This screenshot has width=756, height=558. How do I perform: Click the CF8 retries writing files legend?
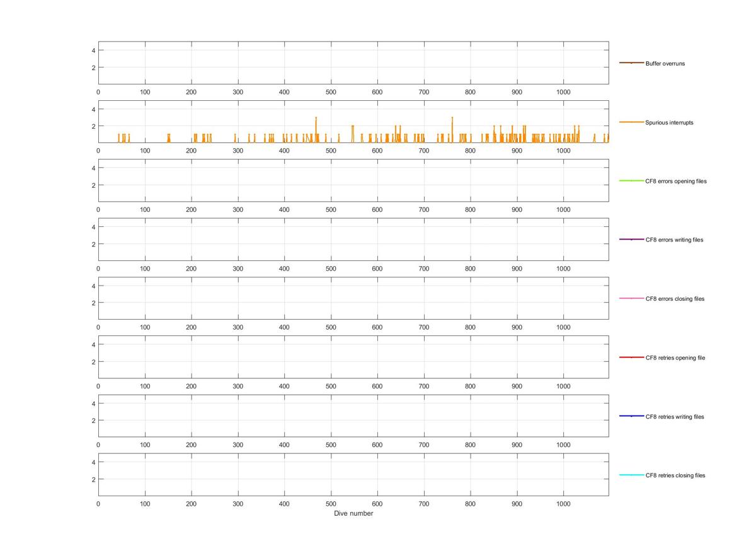pos(675,417)
